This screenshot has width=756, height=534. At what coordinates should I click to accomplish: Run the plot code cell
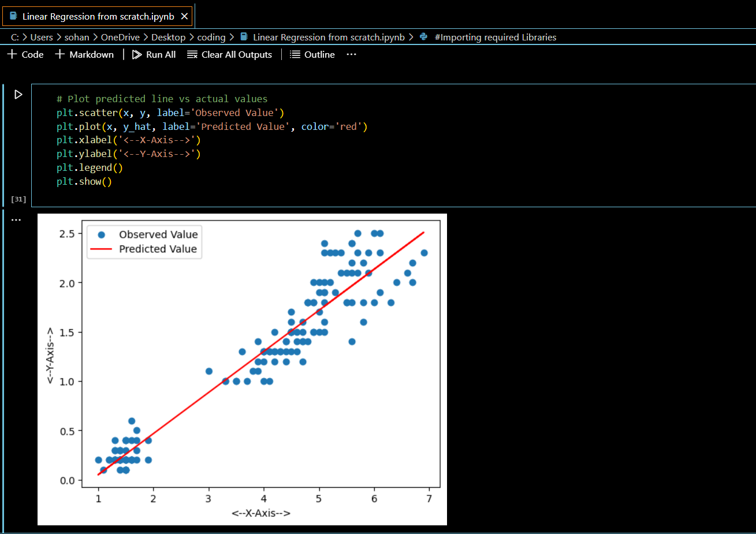pos(18,94)
